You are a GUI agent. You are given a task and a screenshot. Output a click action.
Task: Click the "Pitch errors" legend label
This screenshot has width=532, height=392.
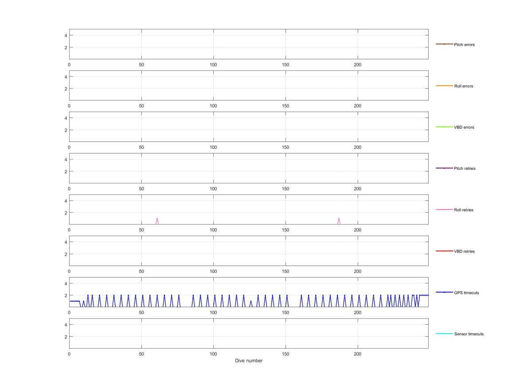pos(464,45)
